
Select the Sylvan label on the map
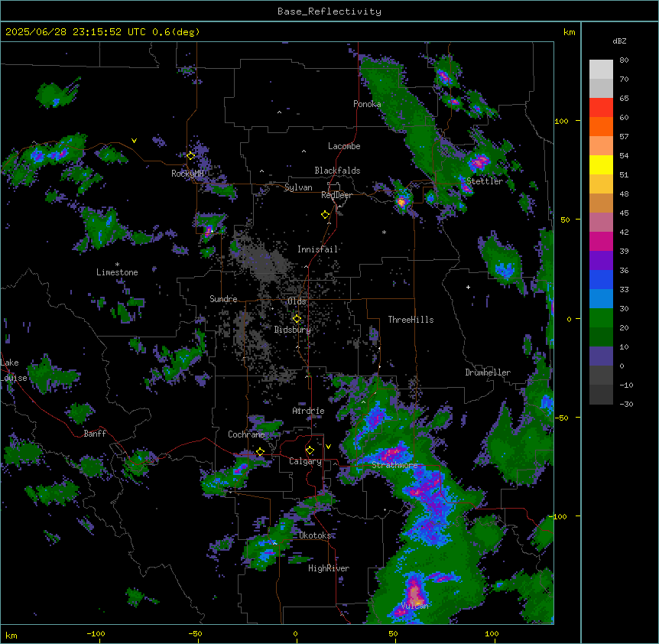[298, 187]
